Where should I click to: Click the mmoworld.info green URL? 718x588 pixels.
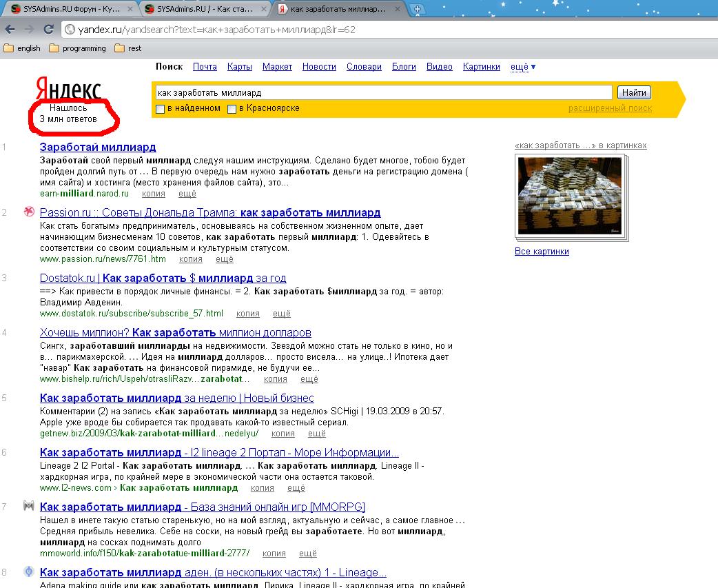click(x=145, y=554)
